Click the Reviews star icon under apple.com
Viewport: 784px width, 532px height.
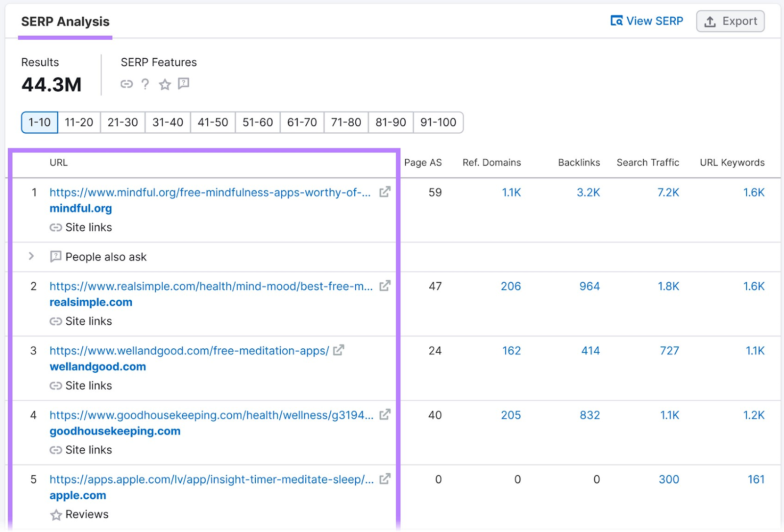56,515
